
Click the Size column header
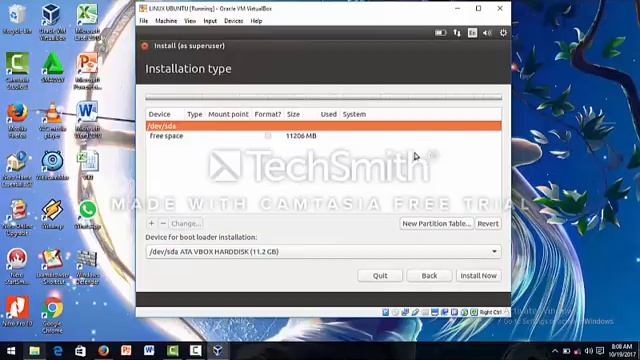[x=293, y=114]
